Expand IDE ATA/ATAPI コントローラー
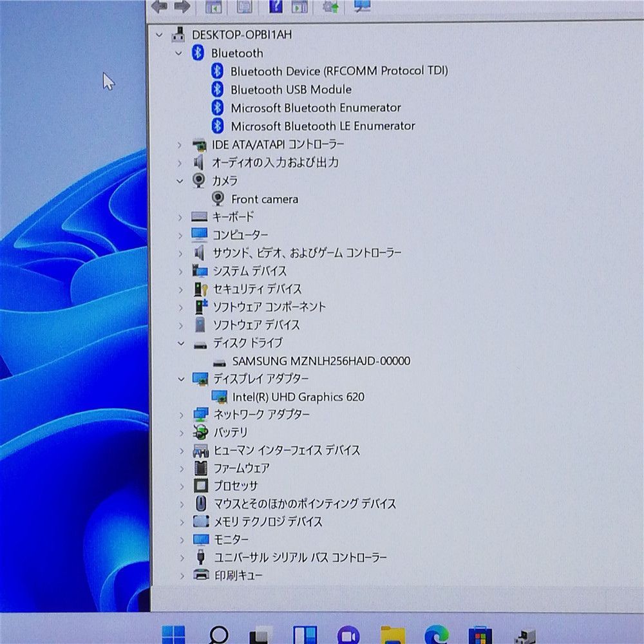The width and height of the screenshot is (644, 644). tap(180, 144)
